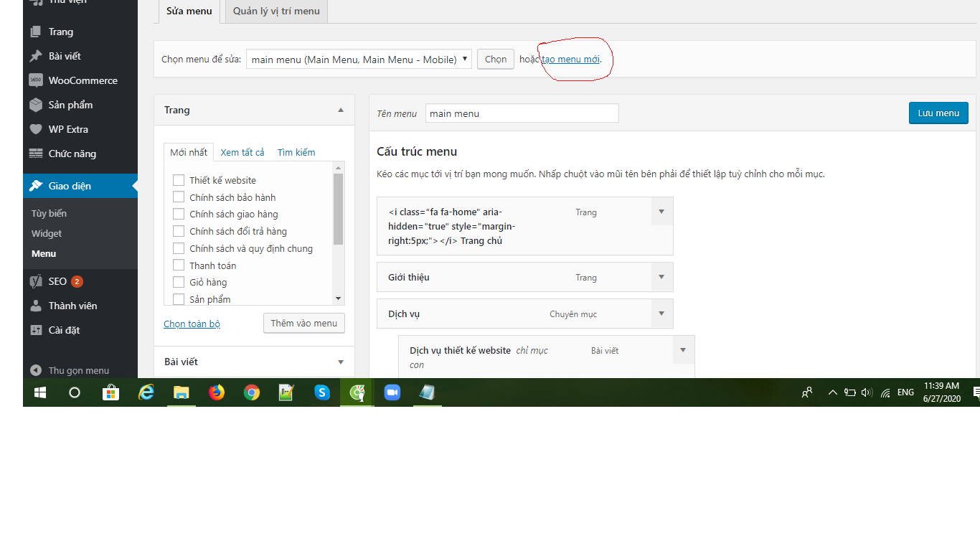Viewport: 980px width, 551px height.
Task: Click the WooCommerce icon in sidebar
Action: [x=36, y=80]
